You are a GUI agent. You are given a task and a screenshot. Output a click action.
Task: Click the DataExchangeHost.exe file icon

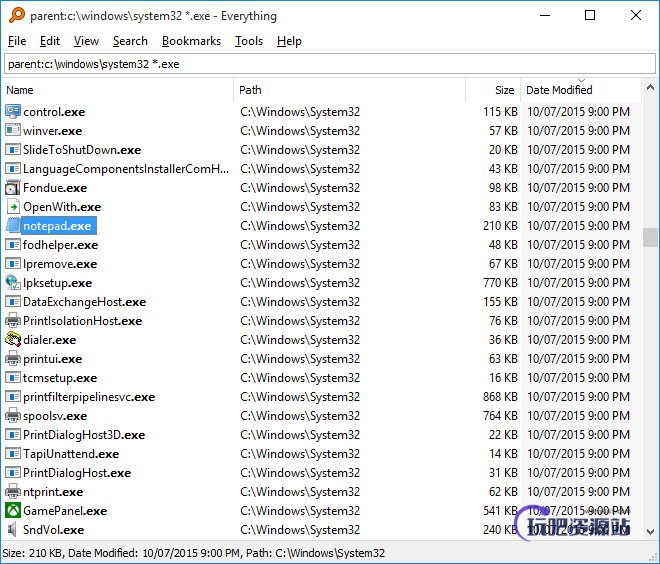click(x=13, y=302)
